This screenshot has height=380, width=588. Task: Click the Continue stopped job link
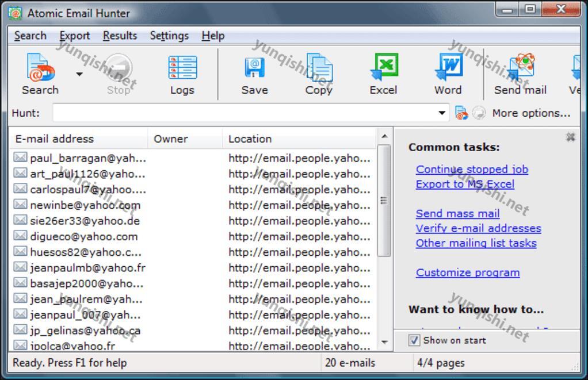pos(472,170)
